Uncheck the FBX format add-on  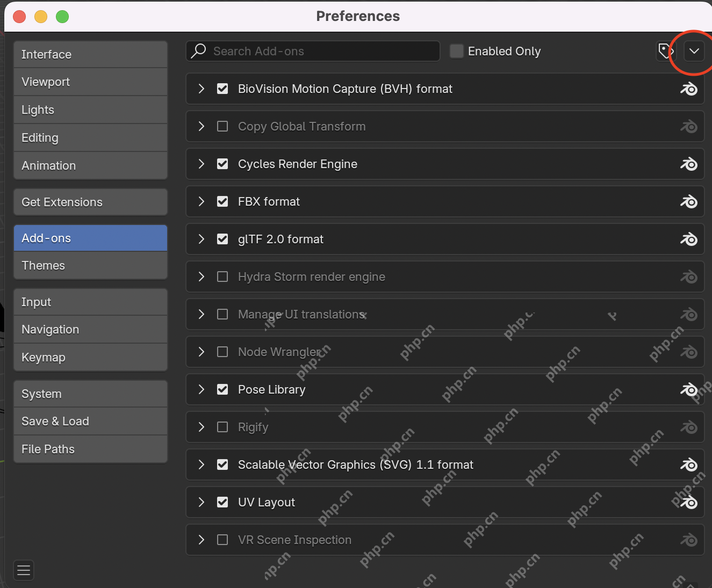click(x=222, y=201)
